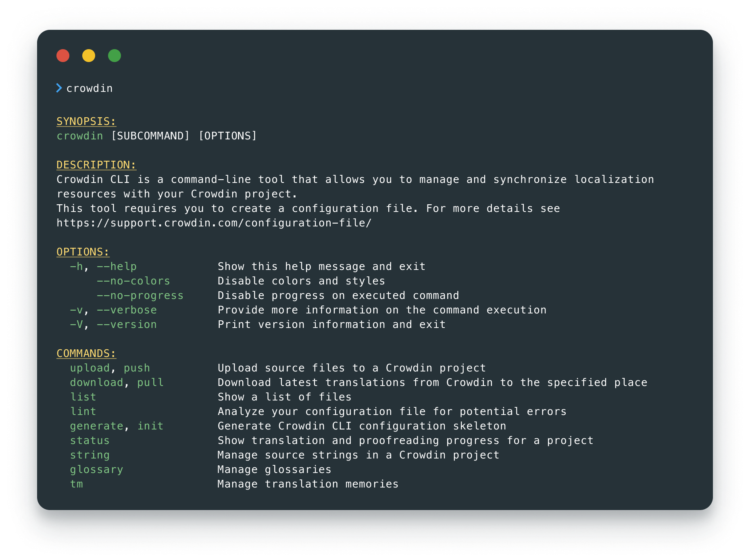The height and width of the screenshot is (560, 750).
Task: Click the lint command name
Action: click(x=83, y=412)
